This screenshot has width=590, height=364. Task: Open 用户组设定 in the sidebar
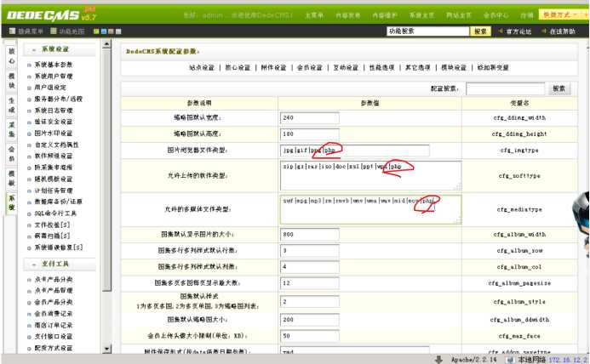(x=50, y=88)
